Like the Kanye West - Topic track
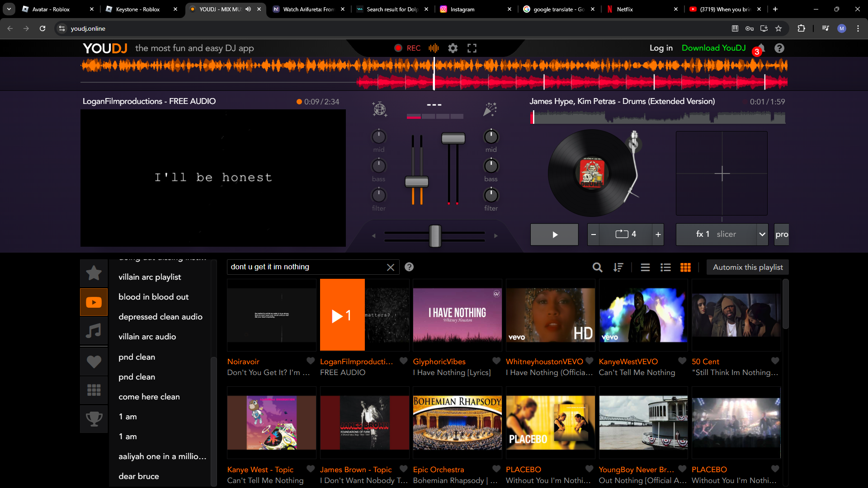Viewport: 868px width, 488px height. (311, 469)
